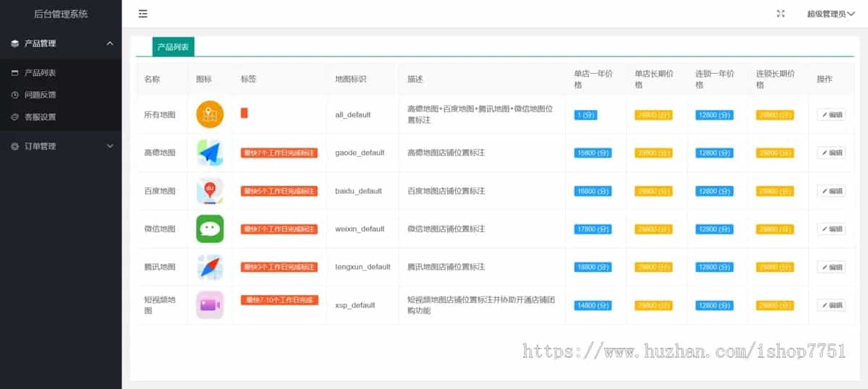Image resolution: width=868 pixels, height=389 pixels.
Task: Click the 高德地图店铺位置标注 description
Action: [x=446, y=153]
